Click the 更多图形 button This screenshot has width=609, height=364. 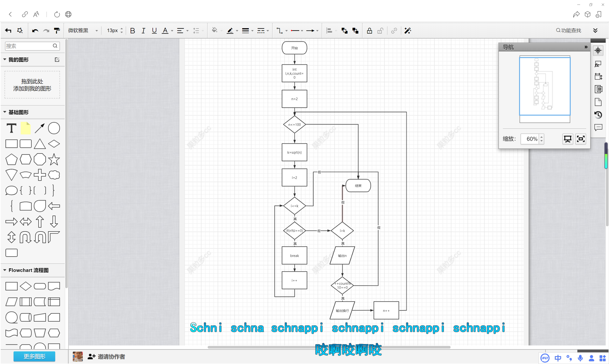[34, 356]
